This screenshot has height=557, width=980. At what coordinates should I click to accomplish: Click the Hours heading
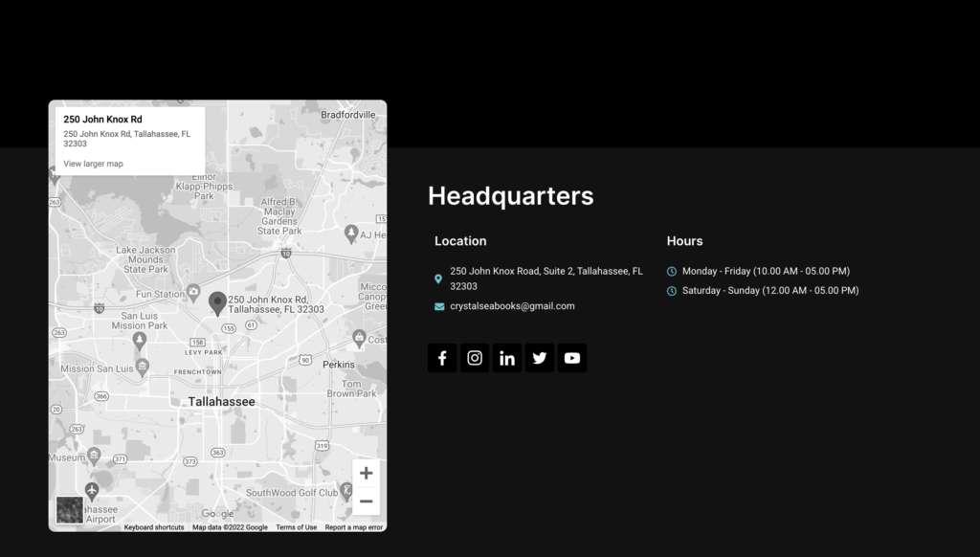(x=684, y=241)
